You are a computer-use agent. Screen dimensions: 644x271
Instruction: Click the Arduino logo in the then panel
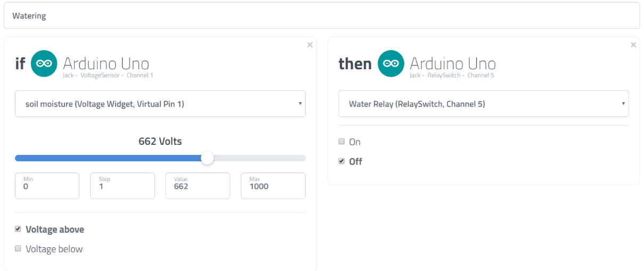[391, 64]
